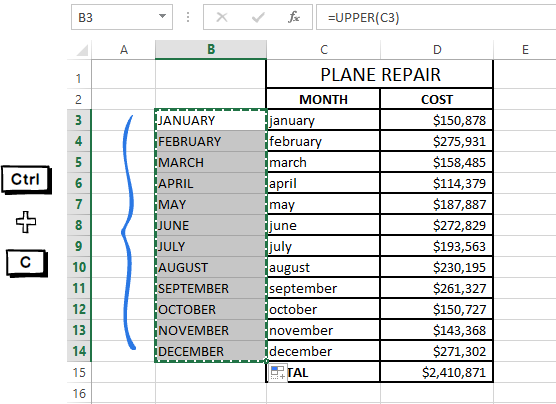The height and width of the screenshot is (404, 556).
Task: Select the MARCH cell in column B
Action: pyautogui.click(x=211, y=162)
